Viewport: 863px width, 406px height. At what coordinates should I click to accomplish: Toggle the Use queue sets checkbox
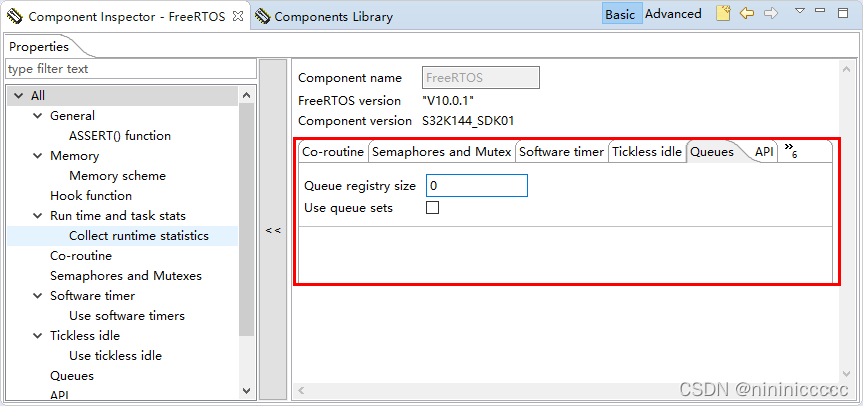[433, 208]
